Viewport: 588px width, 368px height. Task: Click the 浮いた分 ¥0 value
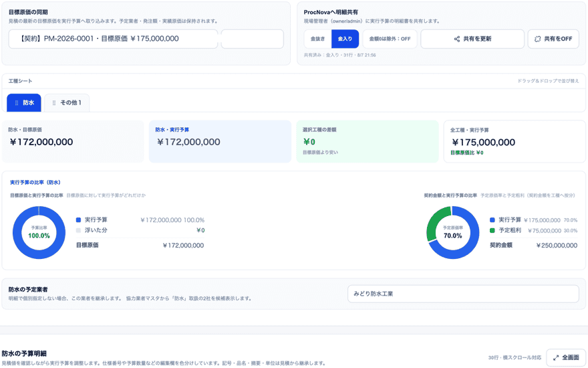tap(200, 231)
